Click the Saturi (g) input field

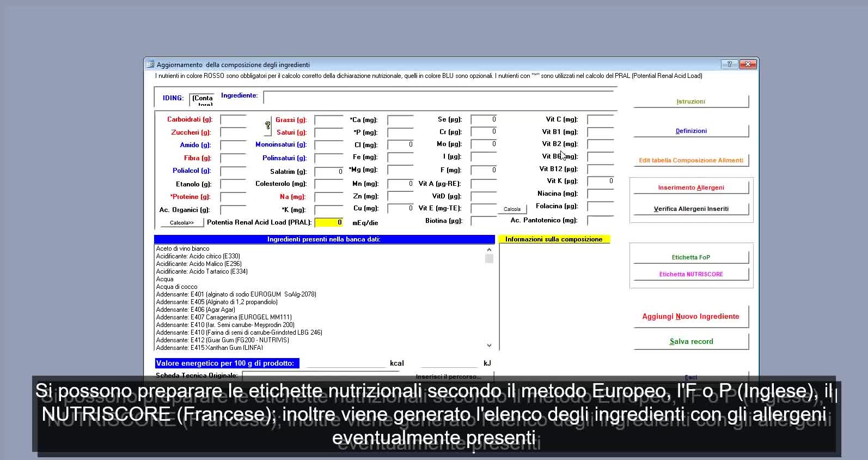coord(329,132)
